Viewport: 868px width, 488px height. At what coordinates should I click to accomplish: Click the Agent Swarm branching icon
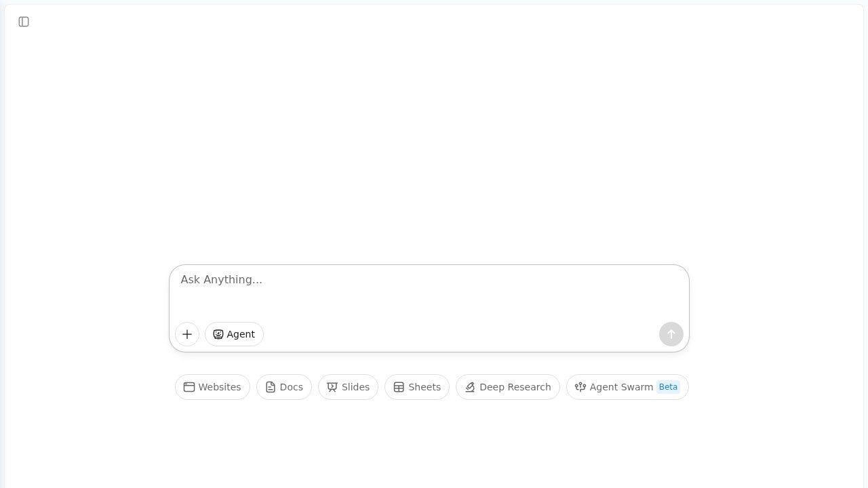click(x=580, y=387)
